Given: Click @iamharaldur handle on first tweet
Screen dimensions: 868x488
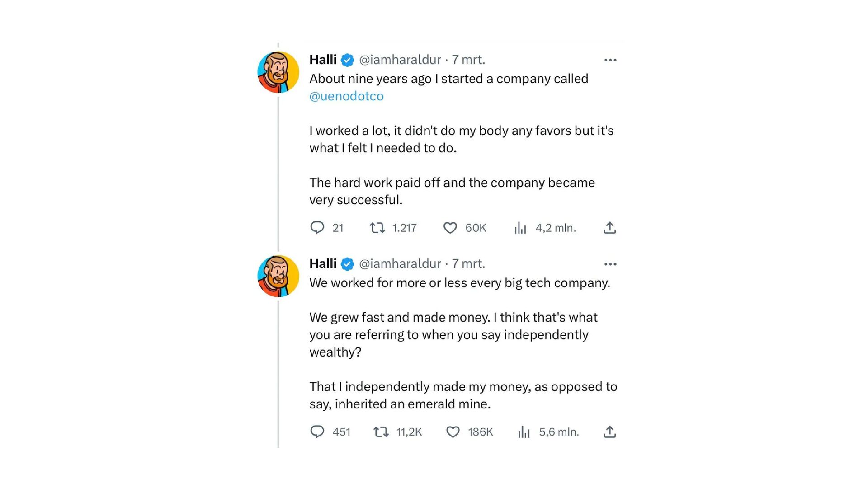Looking at the screenshot, I should pos(400,60).
